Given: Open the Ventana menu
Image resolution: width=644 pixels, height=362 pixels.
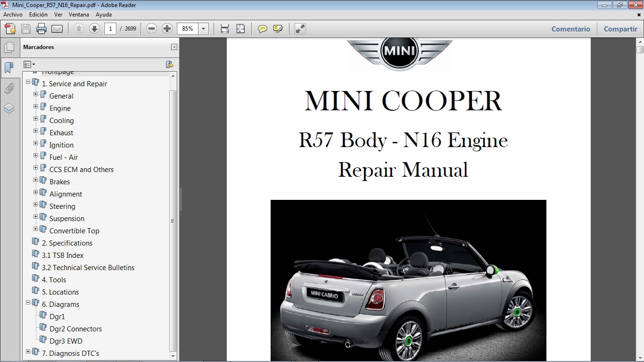Looking at the screenshot, I should coord(79,15).
